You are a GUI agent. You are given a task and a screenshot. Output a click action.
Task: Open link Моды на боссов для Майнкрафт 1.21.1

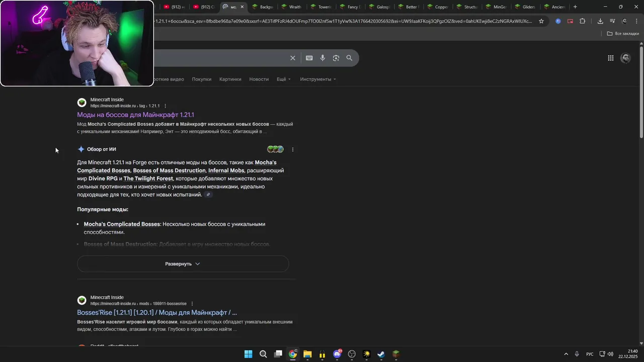[135, 115]
